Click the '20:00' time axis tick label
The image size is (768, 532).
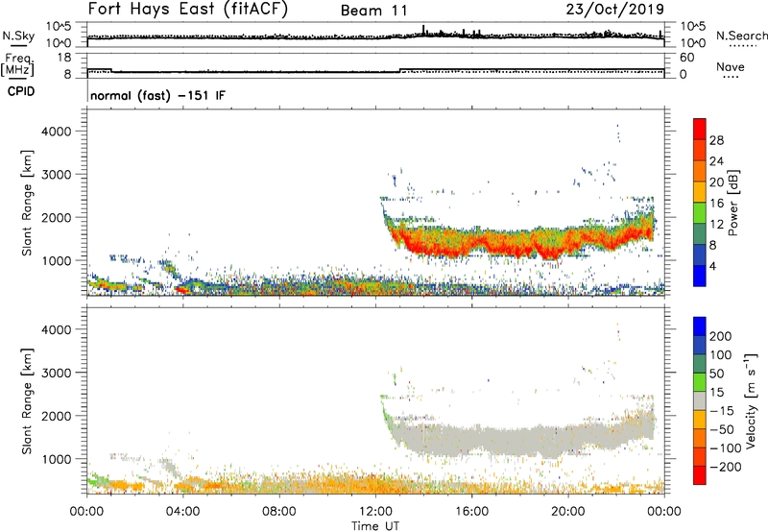pyautogui.click(x=568, y=512)
